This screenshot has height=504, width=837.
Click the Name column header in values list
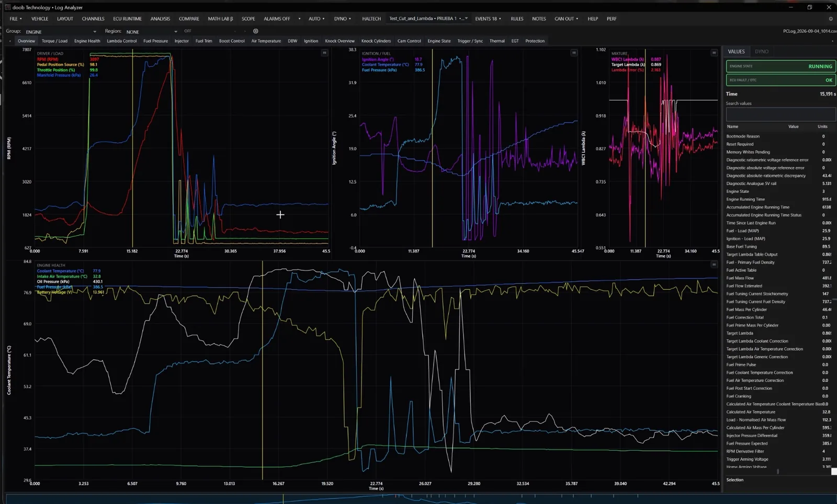point(732,127)
